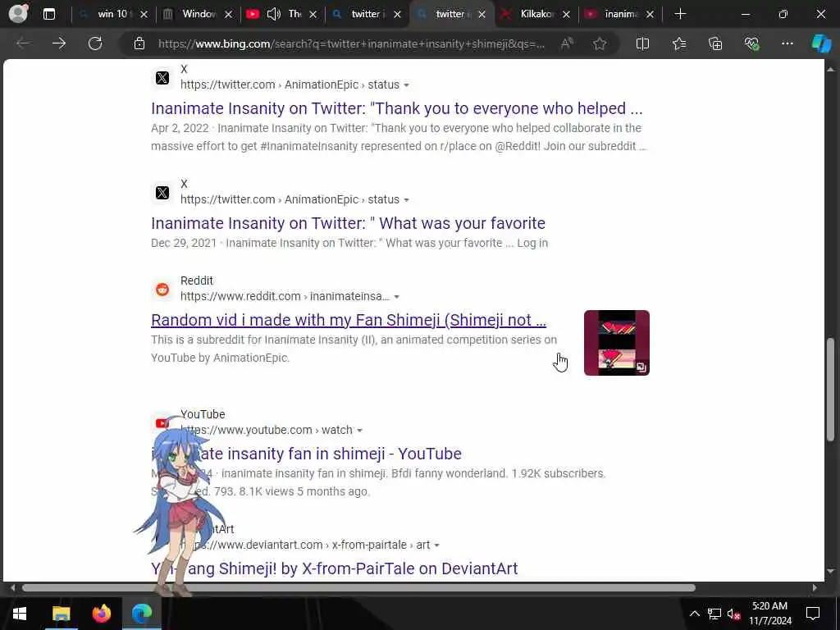Open network status in system tray

pos(714,614)
